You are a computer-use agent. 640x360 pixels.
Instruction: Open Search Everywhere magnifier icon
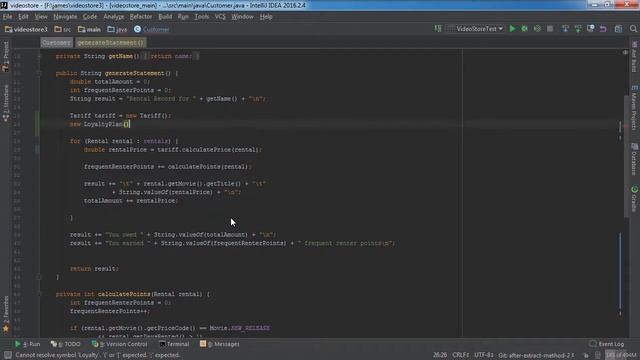click(x=633, y=29)
